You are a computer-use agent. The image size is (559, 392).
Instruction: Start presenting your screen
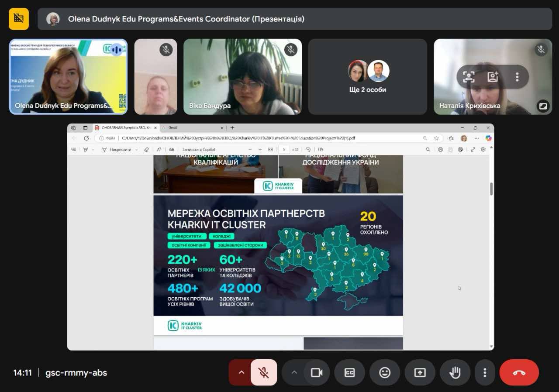[420, 372]
